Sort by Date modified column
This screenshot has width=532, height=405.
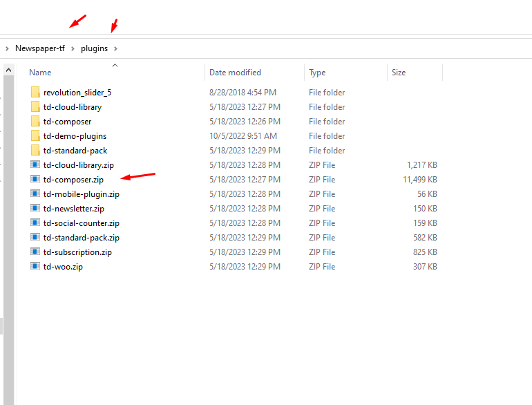[235, 73]
